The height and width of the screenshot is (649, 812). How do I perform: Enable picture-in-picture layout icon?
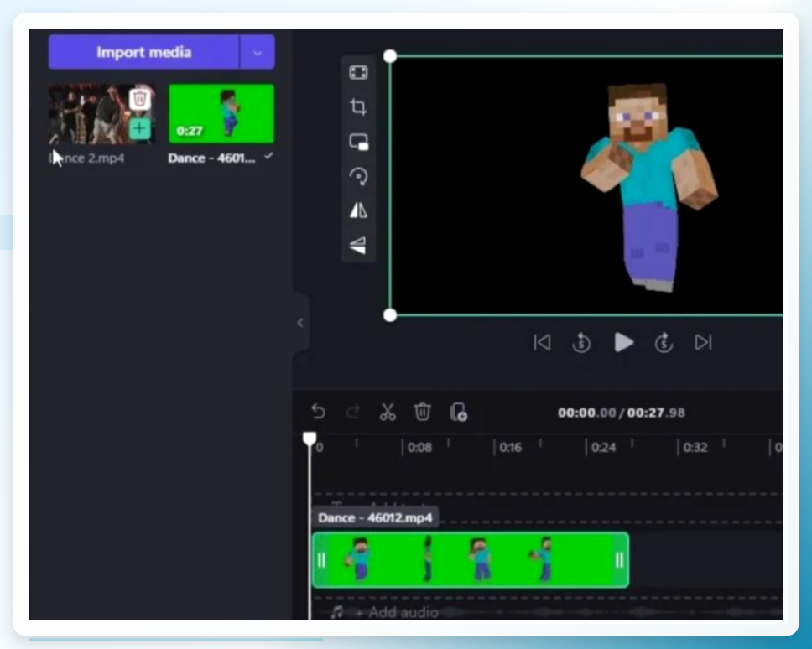point(358,142)
